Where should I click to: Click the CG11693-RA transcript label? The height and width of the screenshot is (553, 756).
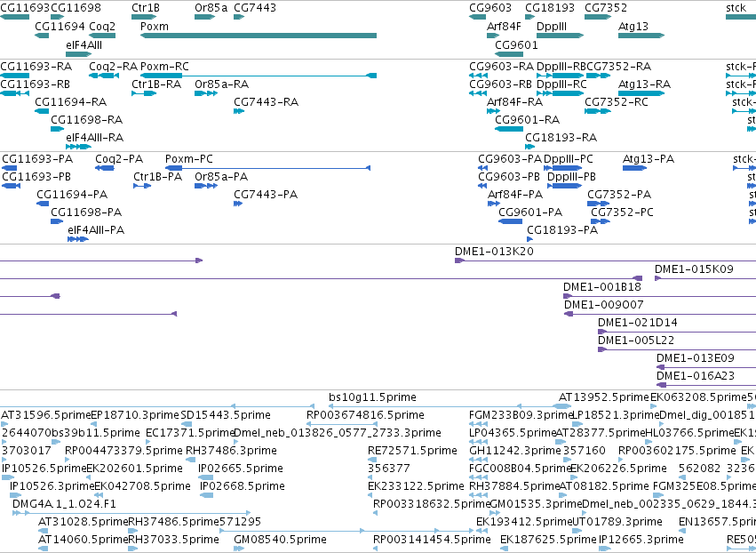pyautogui.click(x=36, y=66)
